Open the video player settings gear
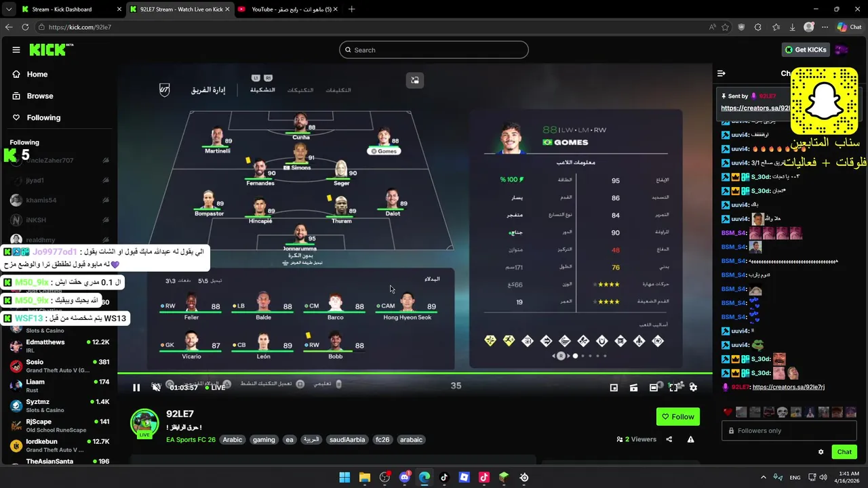Viewport: 868px width, 488px height. coord(693,388)
